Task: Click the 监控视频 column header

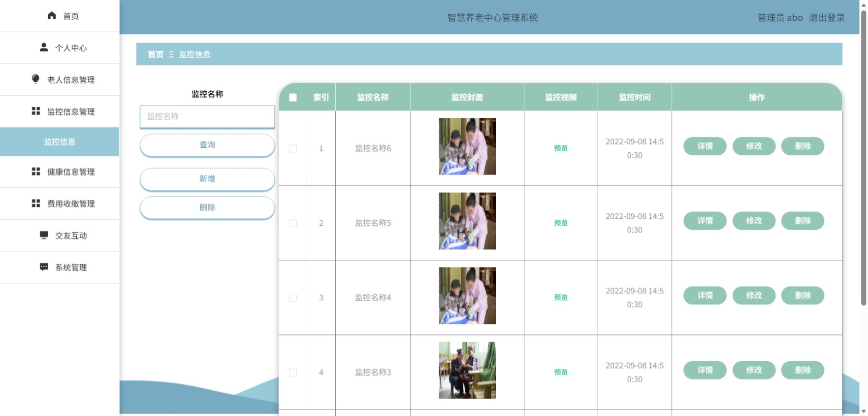Action: (561, 97)
